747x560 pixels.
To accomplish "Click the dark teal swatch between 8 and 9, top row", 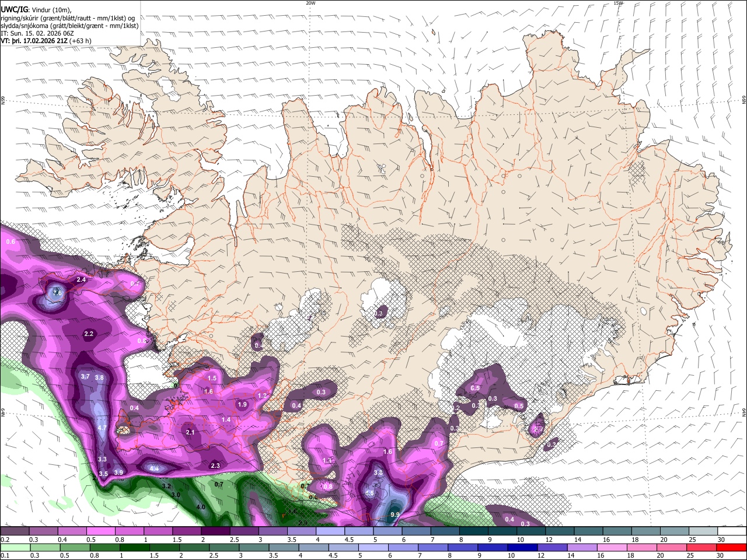I will coord(474,531).
